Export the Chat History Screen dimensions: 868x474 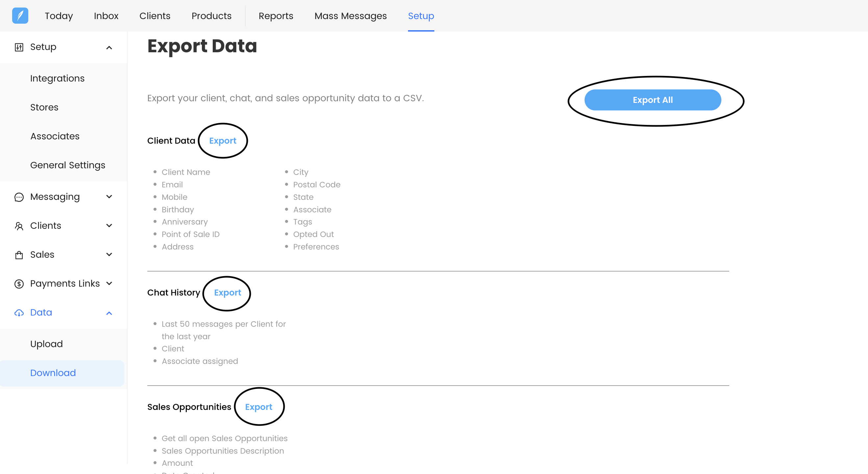pos(227,293)
